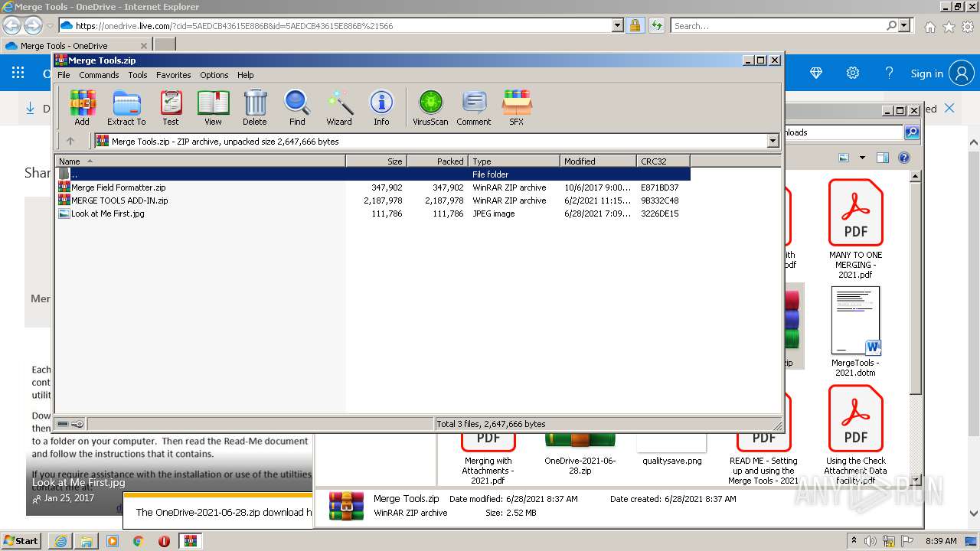Screen dimensions: 980x551
Task: Click the Sign in link
Action: tap(927, 73)
